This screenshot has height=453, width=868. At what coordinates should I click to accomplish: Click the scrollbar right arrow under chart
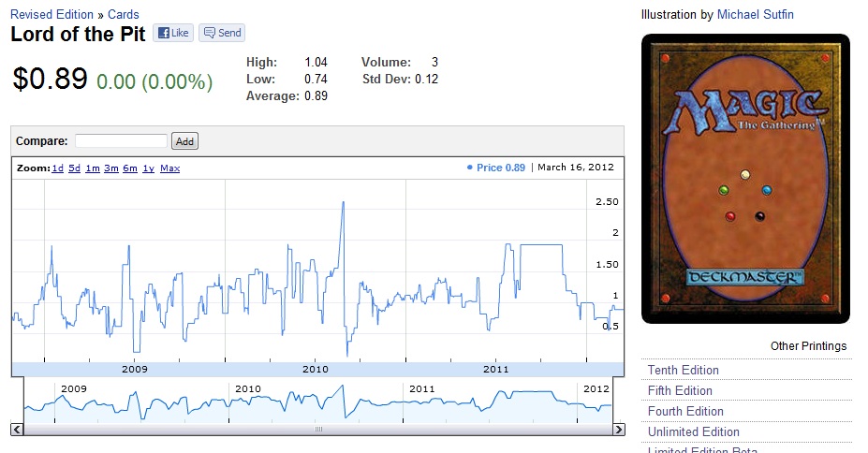(x=618, y=429)
